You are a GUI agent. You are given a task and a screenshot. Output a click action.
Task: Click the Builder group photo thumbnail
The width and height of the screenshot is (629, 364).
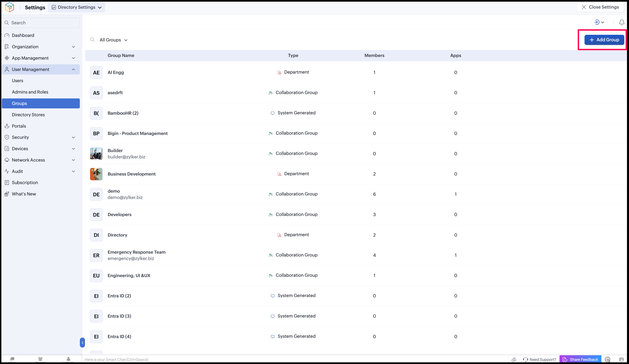tap(96, 154)
